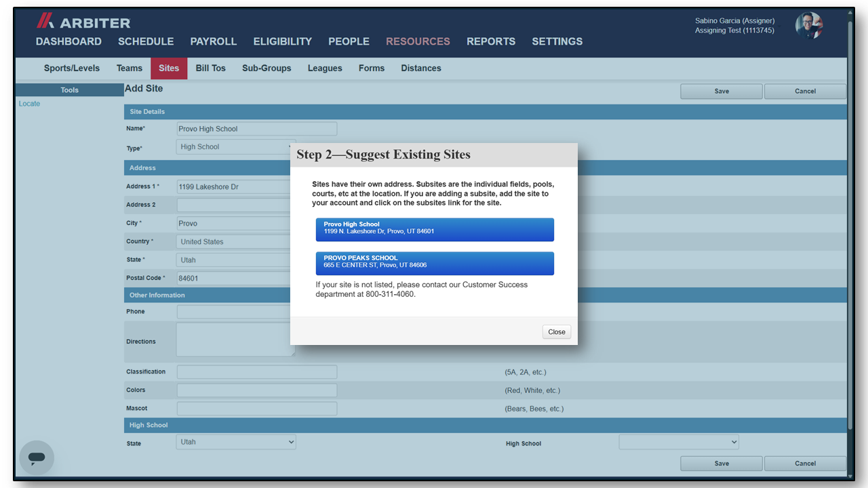
Task: Open the Bill Tos tab
Action: click(x=211, y=68)
